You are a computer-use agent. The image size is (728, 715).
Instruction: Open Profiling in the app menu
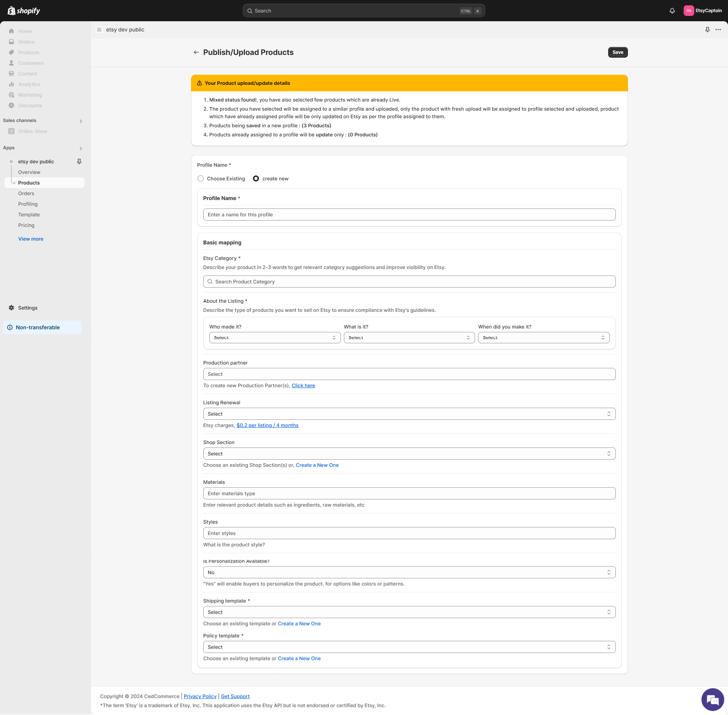tap(28, 204)
